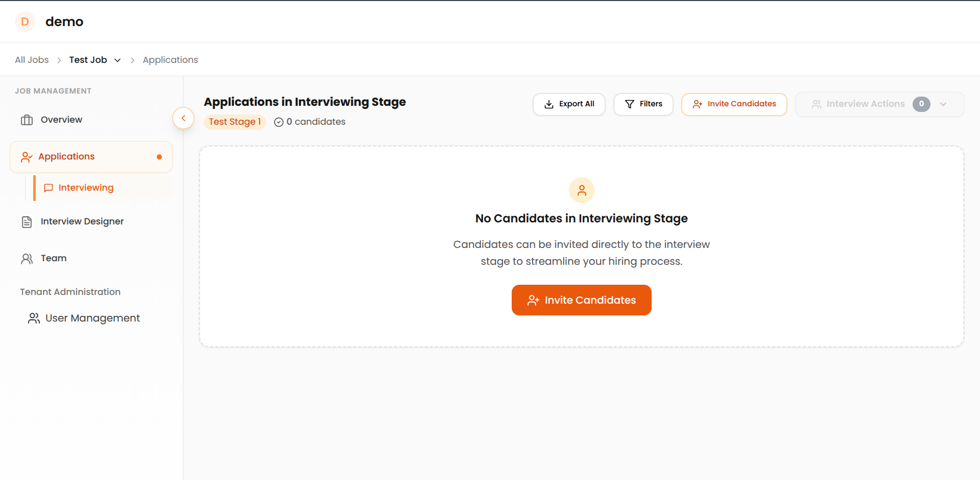Click the Export All button
The image size is (980, 480).
[x=568, y=104]
